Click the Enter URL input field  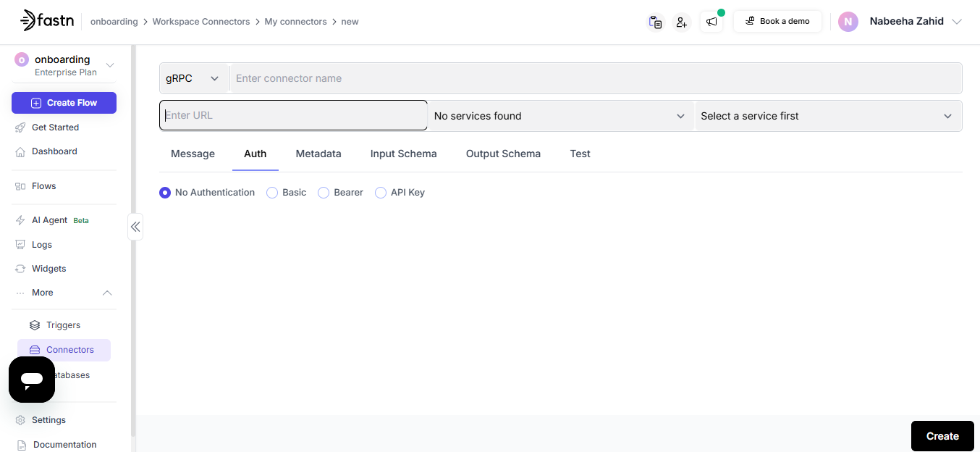292,115
